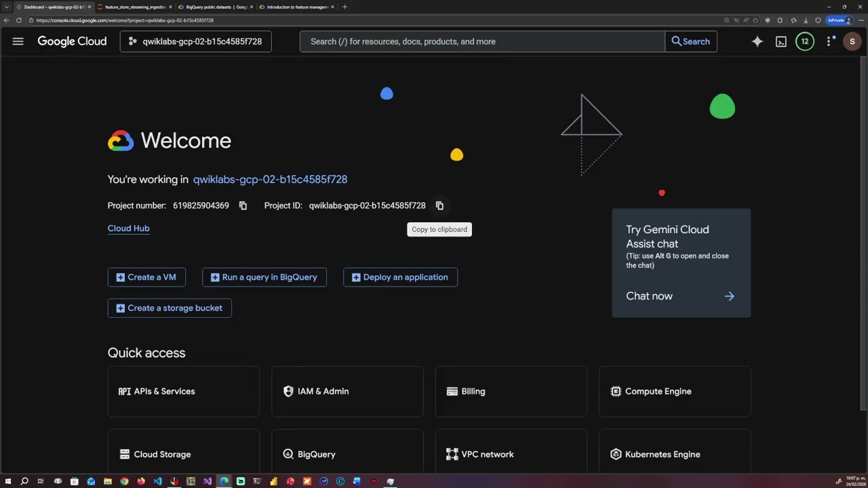Launch Firefox from the taskbar
Screen dimensions: 868x488
tap(141, 481)
